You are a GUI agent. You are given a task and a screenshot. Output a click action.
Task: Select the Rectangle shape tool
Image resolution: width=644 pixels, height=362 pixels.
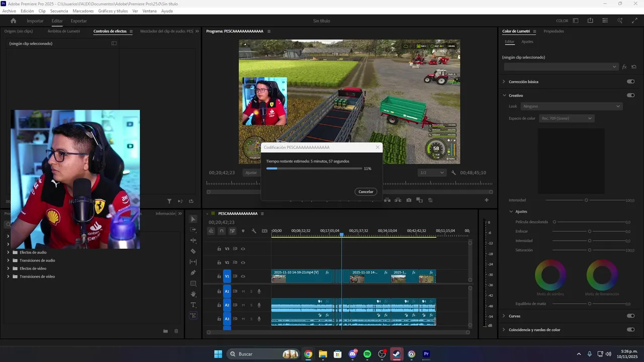coord(193,284)
